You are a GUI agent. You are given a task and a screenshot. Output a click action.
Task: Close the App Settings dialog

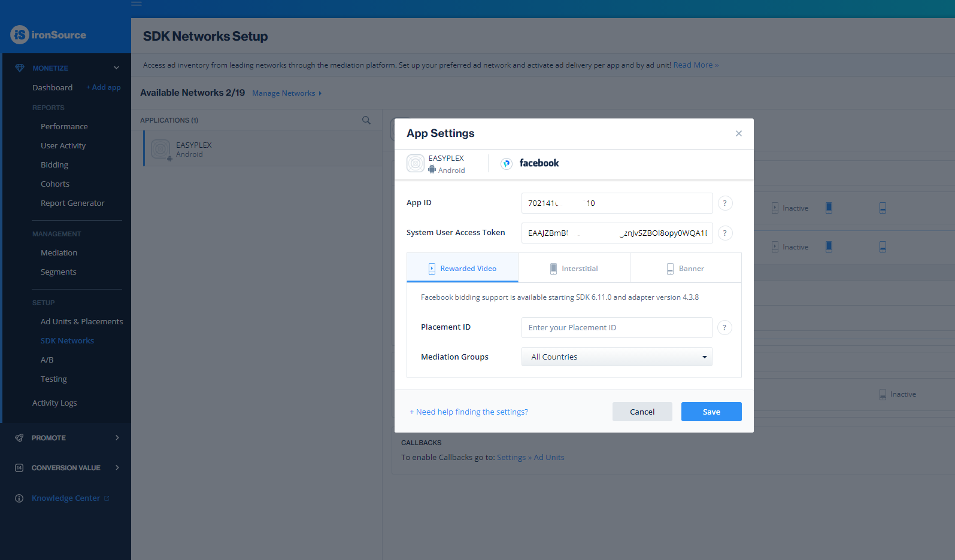[739, 133]
